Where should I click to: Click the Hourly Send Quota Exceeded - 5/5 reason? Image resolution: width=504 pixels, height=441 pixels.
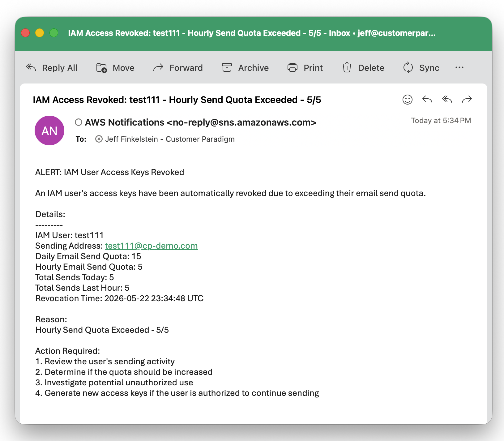(102, 330)
